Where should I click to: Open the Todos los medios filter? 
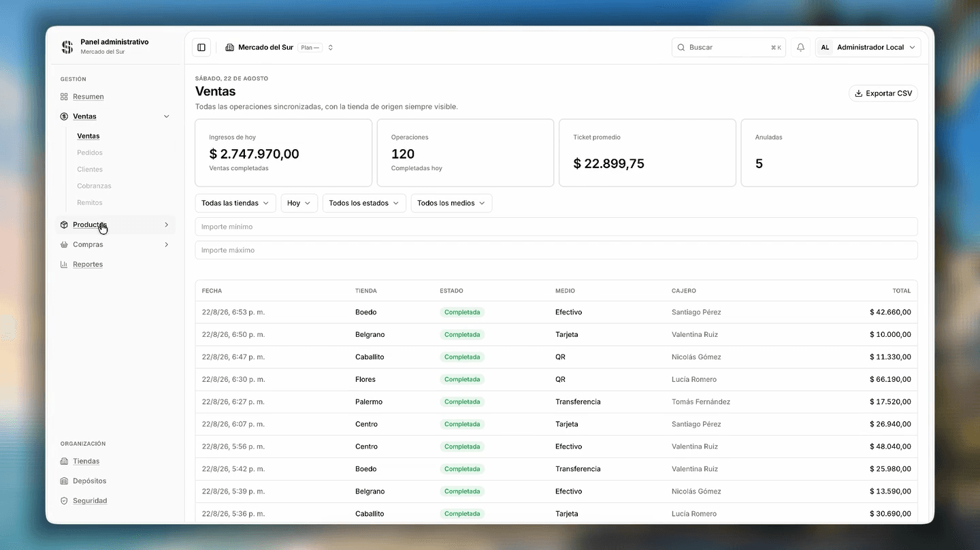451,203
